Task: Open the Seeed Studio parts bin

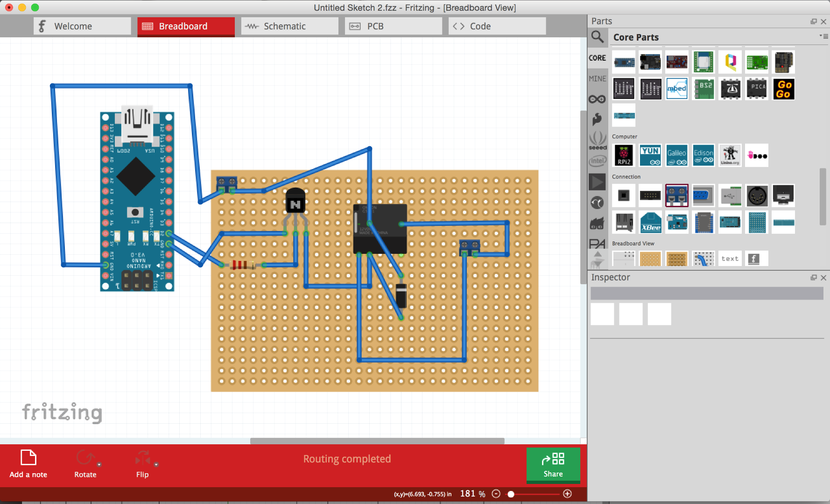Action: (x=598, y=140)
